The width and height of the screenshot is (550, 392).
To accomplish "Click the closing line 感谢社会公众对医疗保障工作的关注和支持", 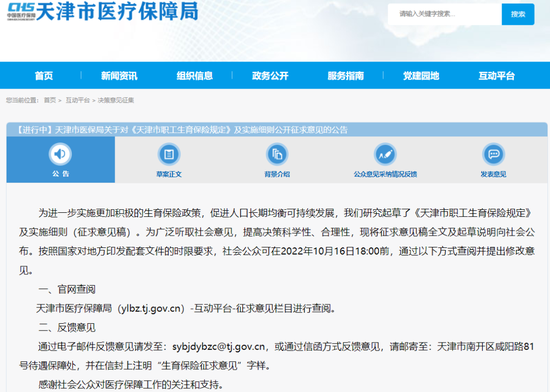I will tap(130, 385).
